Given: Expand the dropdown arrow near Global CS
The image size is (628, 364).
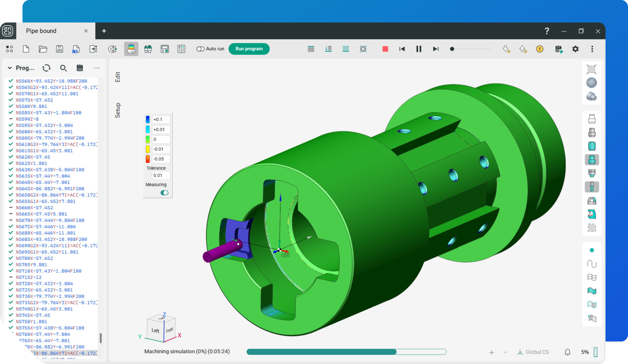Looking at the screenshot, I should (x=505, y=352).
